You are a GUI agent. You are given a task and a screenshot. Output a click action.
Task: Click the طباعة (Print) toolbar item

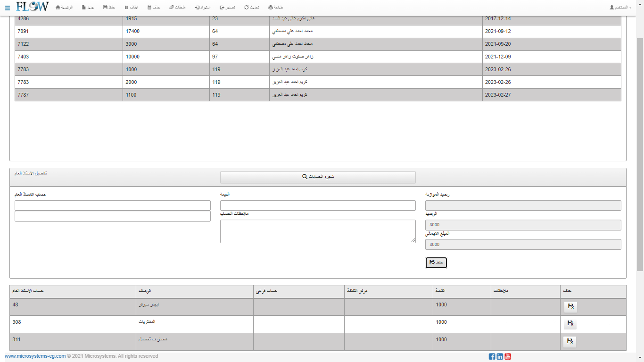click(x=276, y=8)
